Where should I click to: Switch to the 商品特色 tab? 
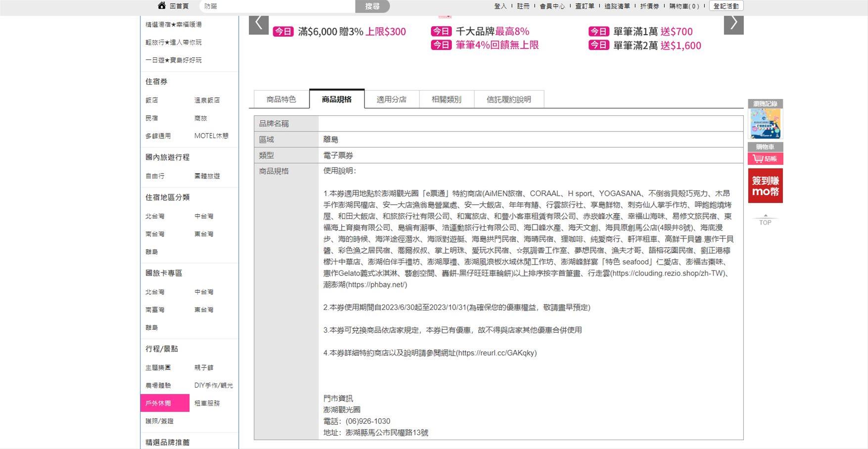tap(281, 99)
